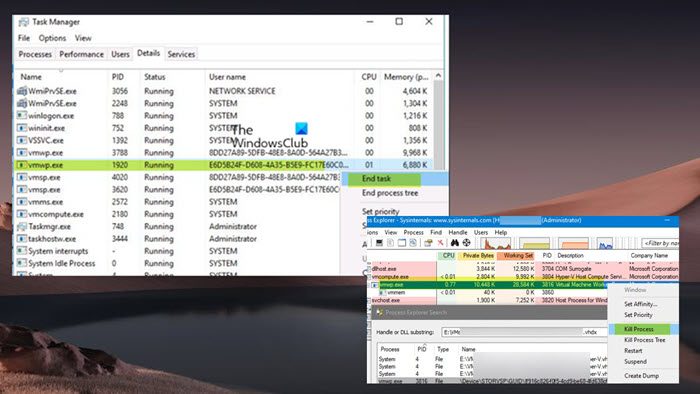Click the Properties toolbar icon in Process Explorer
Screen dimensions: 700x394
pyautogui.click(x=428, y=243)
